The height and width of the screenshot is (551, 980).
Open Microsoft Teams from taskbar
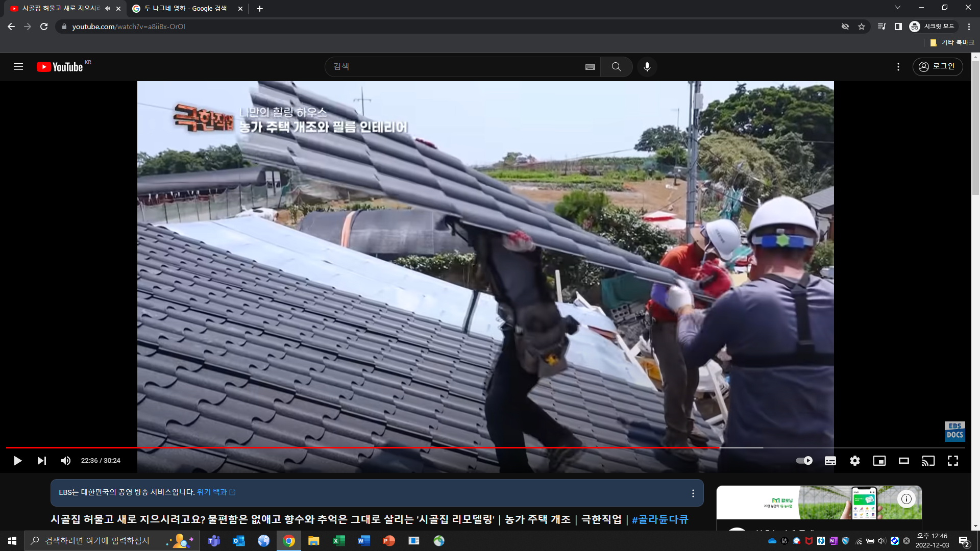214,541
